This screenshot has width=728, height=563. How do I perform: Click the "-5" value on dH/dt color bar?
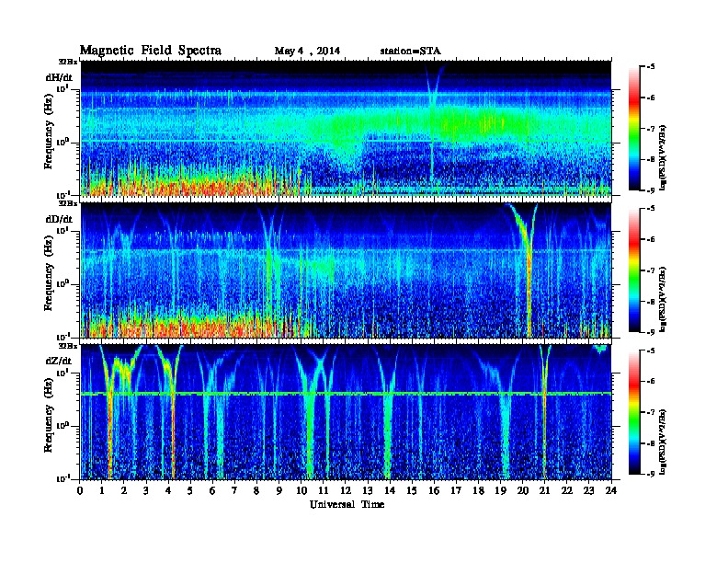651,67
